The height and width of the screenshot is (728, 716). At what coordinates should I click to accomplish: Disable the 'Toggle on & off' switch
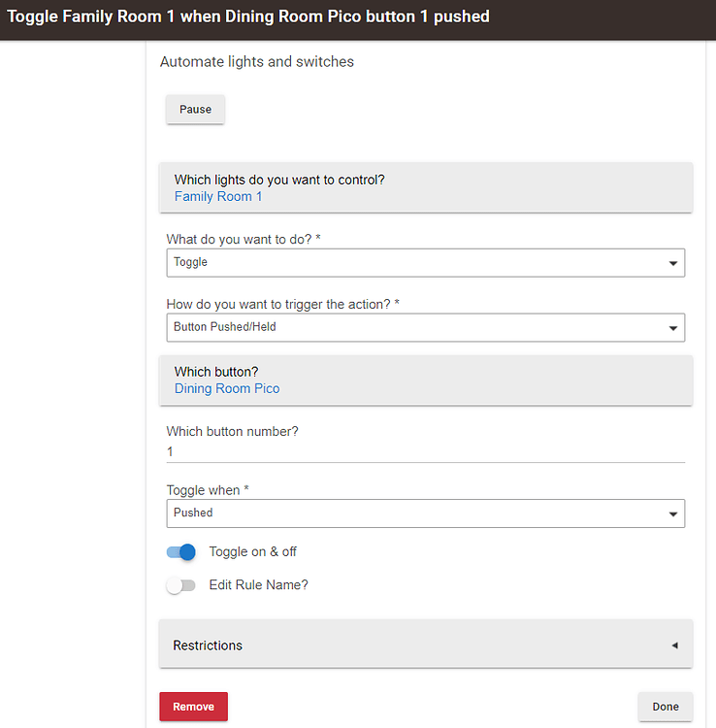[181, 552]
